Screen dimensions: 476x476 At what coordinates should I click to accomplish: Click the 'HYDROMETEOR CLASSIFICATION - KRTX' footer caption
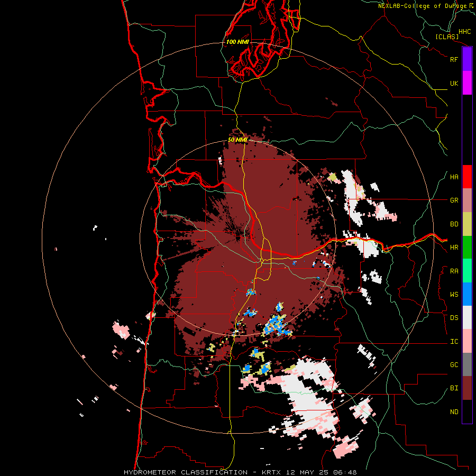pyautogui.click(x=203, y=472)
